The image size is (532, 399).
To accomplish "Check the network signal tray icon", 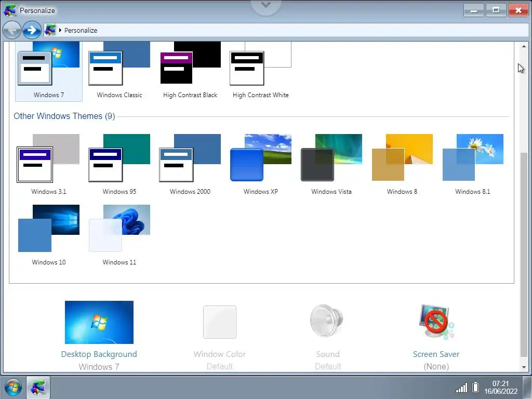I will coord(461,388).
